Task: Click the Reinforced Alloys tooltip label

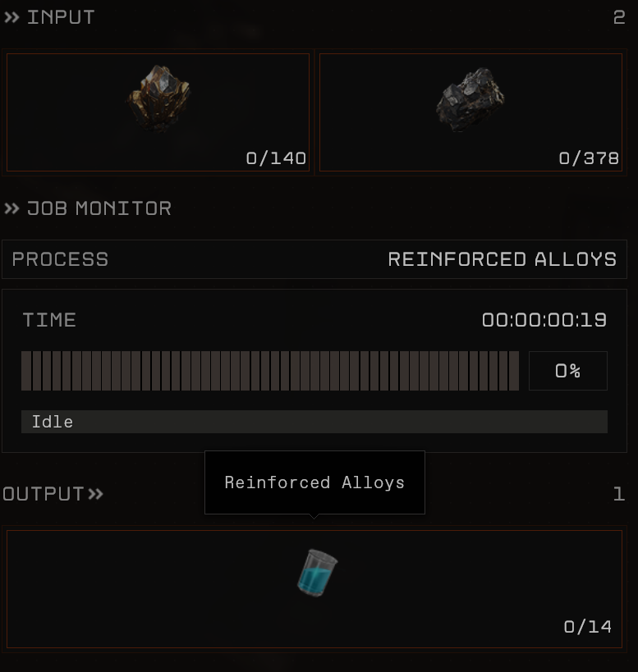Action: (x=314, y=482)
